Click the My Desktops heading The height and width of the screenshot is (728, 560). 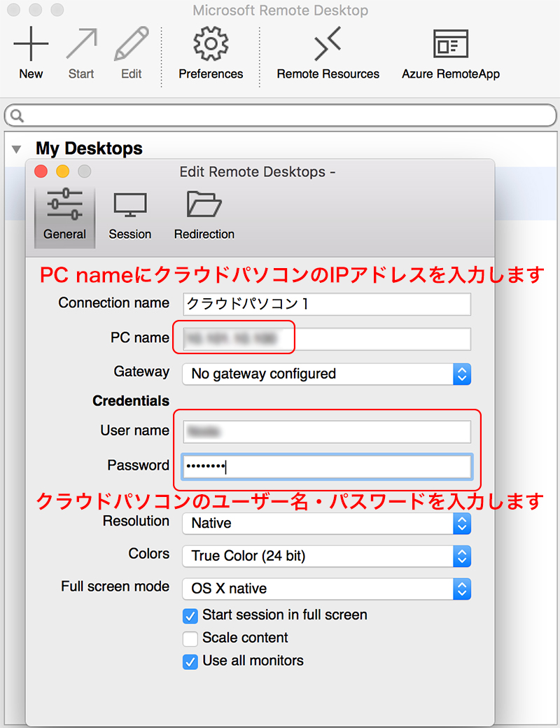[x=89, y=148]
